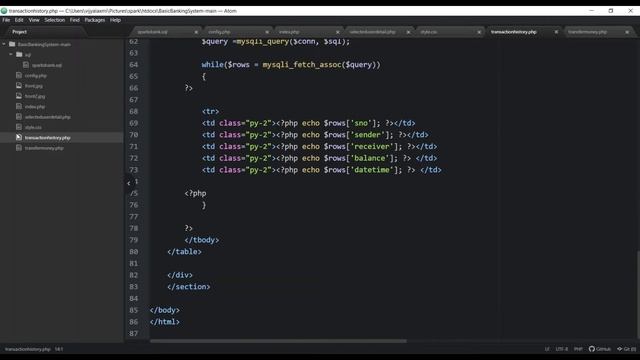Open the View menu
Viewport: 640px width, 360px height.
tap(34, 20)
